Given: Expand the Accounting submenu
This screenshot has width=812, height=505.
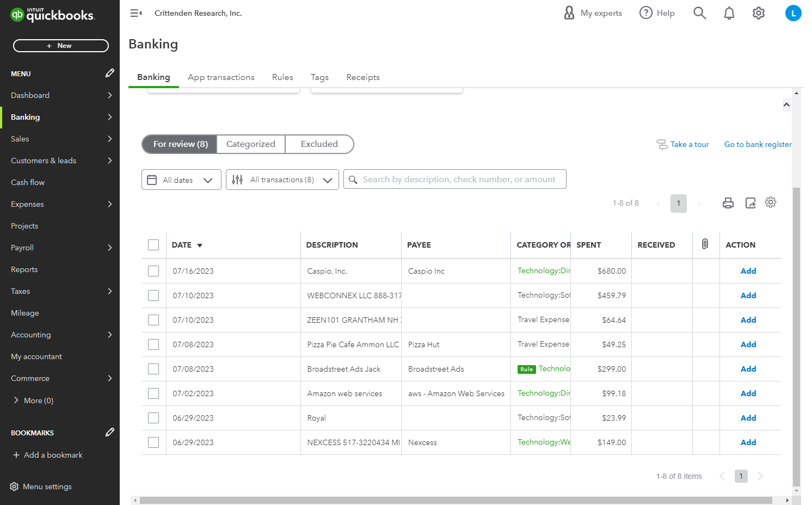Looking at the screenshot, I should pos(110,335).
